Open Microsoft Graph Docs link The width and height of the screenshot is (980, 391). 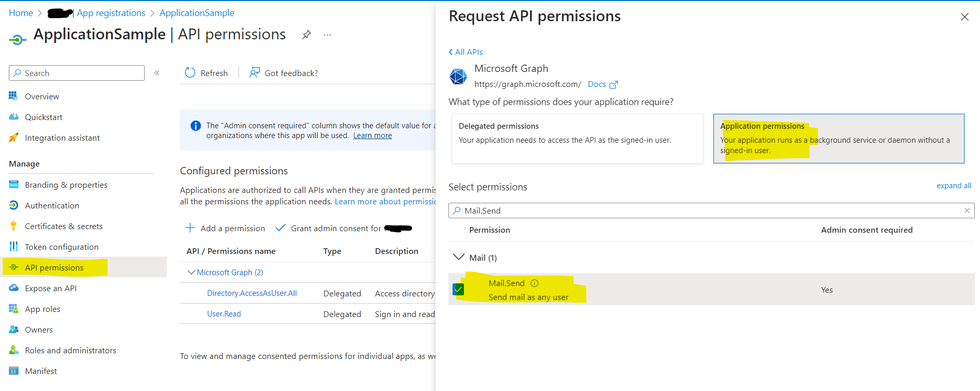[x=602, y=84]
